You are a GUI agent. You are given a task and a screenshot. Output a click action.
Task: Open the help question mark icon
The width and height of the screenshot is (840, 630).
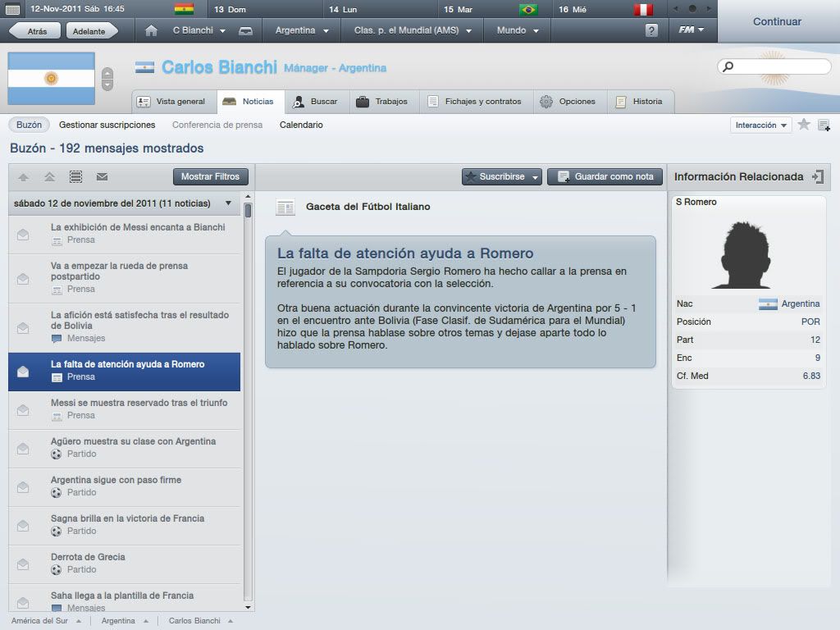pos(651,30)
